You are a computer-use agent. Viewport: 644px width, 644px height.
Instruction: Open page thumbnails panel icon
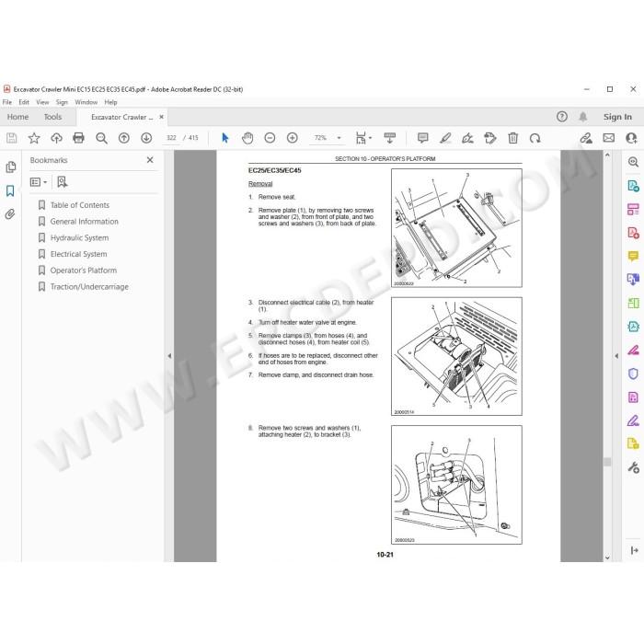[x=11, y=167]
